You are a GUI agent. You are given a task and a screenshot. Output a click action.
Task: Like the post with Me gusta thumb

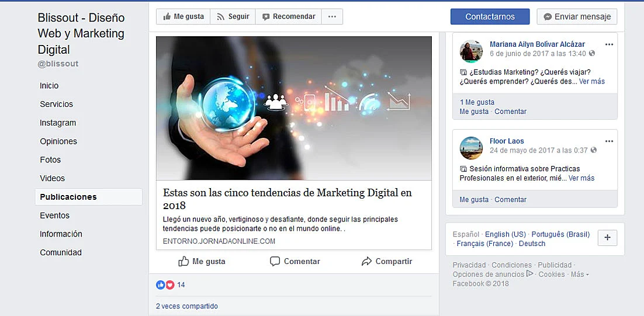tap(202, 262)
